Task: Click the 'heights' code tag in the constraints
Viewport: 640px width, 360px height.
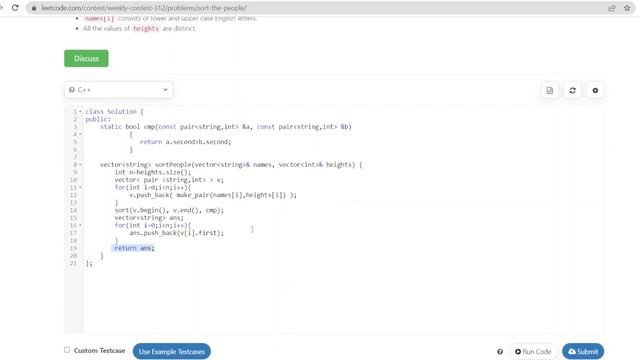Action: [146, 29]
